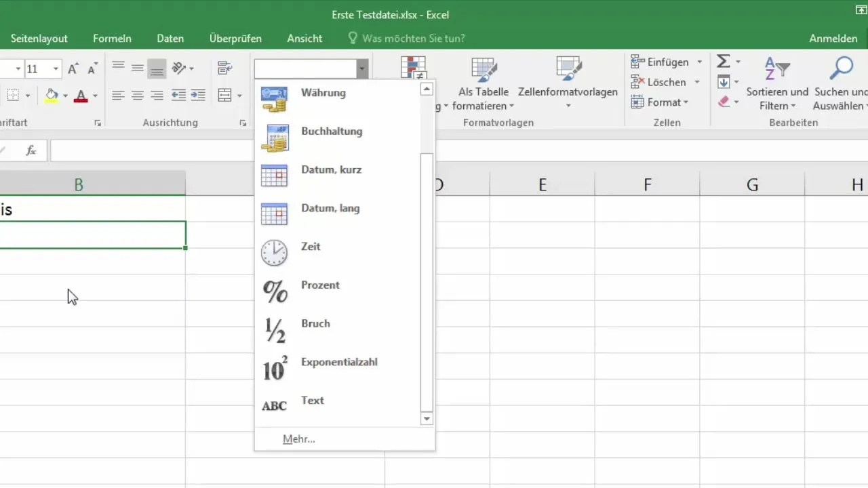This screenshot has height=488, width=868.
Task: Click Anmelden to sign in
Action: pos(833,39)
